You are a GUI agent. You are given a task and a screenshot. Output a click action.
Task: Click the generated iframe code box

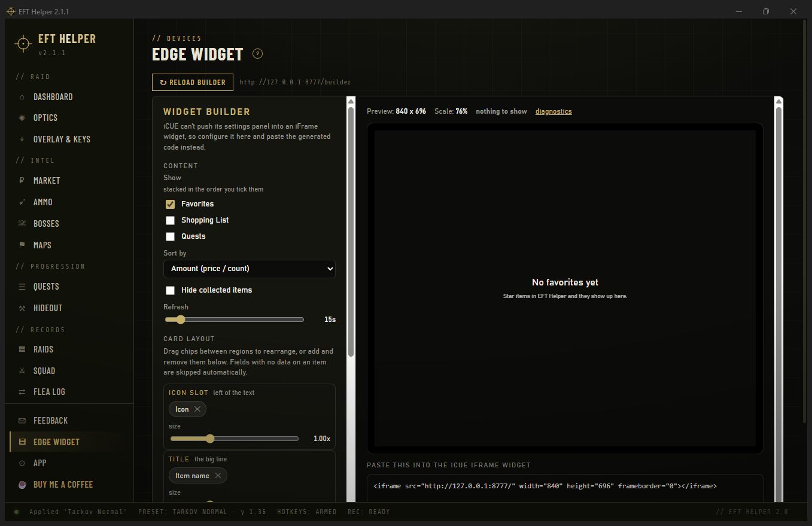pyautogui.click(x=565, y=488)
